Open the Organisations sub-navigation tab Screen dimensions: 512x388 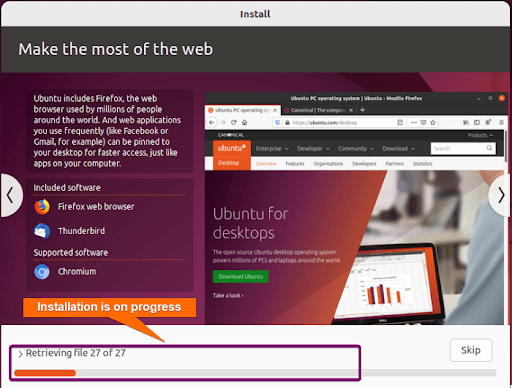coord(328,164)
